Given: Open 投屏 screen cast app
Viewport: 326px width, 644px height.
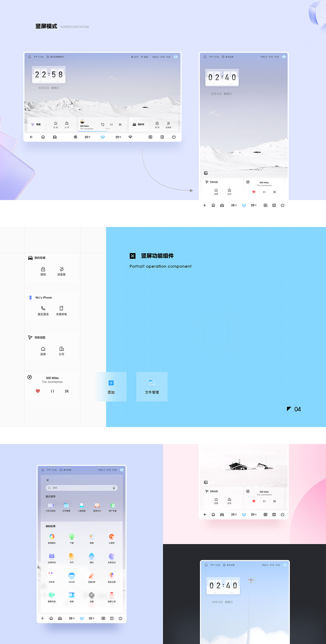Looking at the screenshot, I should point(72,597).
